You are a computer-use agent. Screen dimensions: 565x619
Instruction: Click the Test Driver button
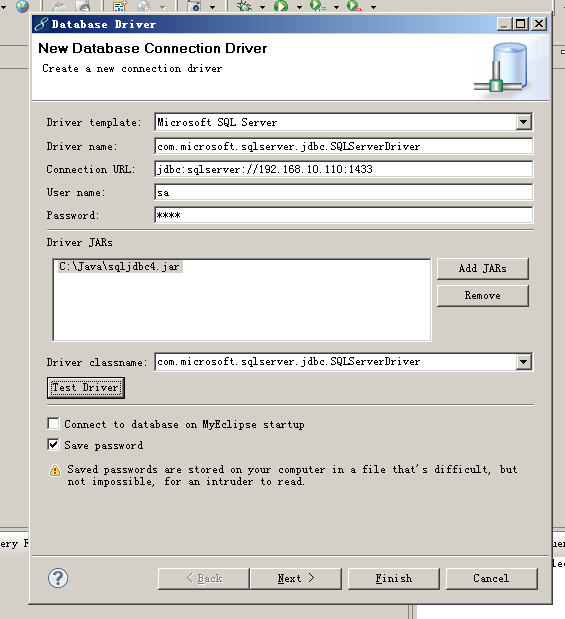[86, 388]
